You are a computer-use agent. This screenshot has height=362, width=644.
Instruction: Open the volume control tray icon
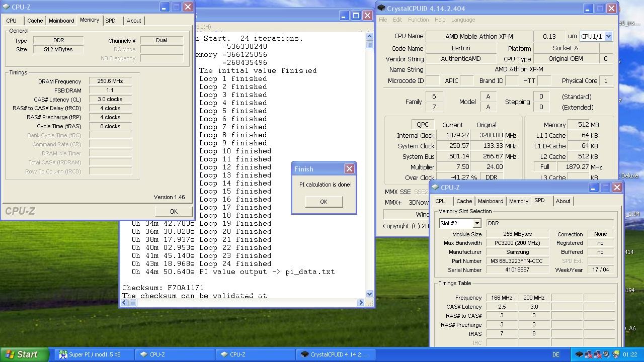(606, 354)
